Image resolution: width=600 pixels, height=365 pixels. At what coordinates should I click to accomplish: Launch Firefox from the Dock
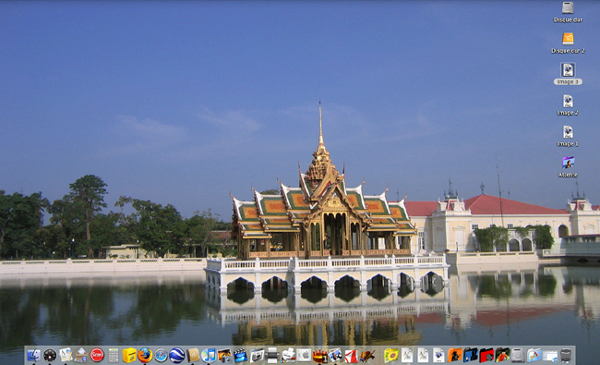tap(145, 355)
